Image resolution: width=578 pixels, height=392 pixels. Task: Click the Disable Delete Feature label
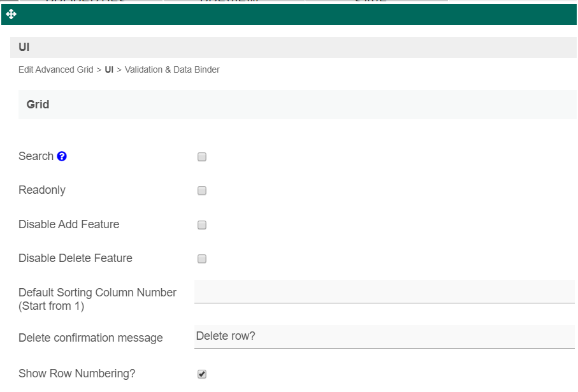coord(75,258)
